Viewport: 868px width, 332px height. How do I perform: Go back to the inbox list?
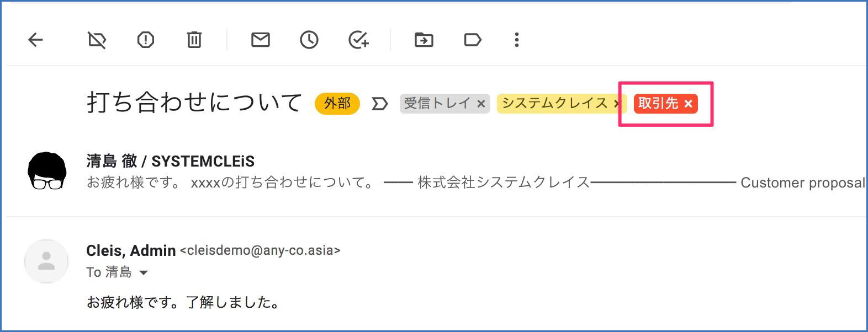tap(35, 40)
